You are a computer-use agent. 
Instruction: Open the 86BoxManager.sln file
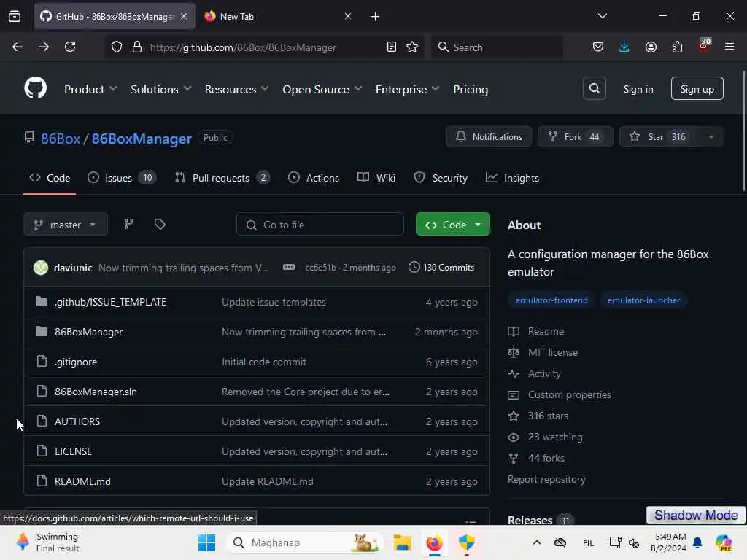pos(96,392)
